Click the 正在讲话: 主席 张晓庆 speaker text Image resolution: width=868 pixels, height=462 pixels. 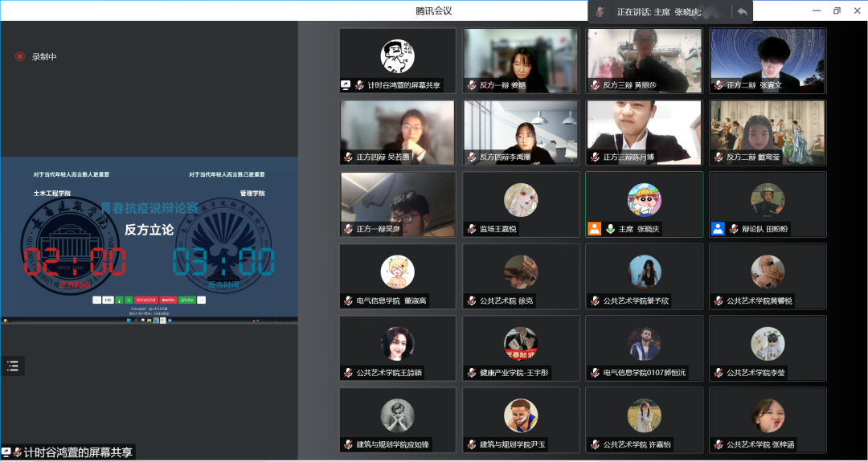click(659, 12)
